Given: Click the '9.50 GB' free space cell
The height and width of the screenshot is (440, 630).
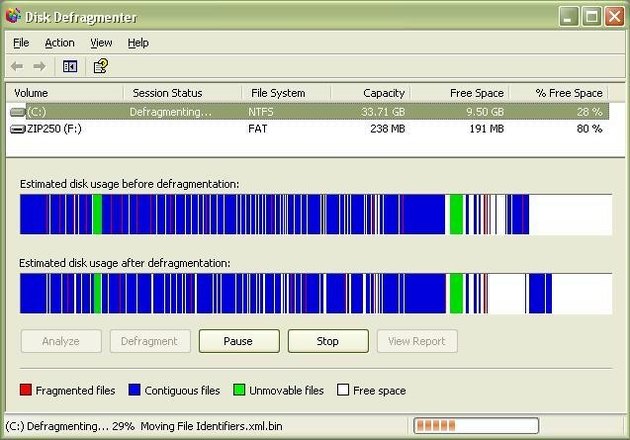Looking at the screenshot, I should tap(485, 112).
